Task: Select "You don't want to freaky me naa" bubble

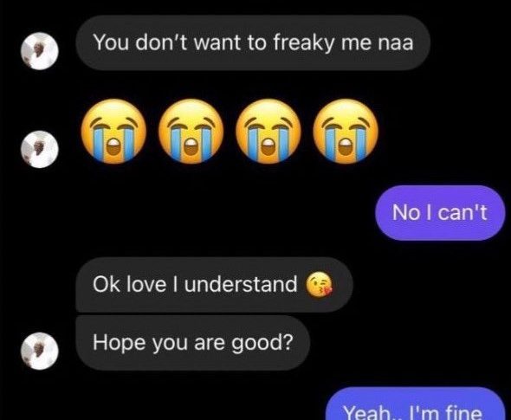Action: click(x=253, y=42)
